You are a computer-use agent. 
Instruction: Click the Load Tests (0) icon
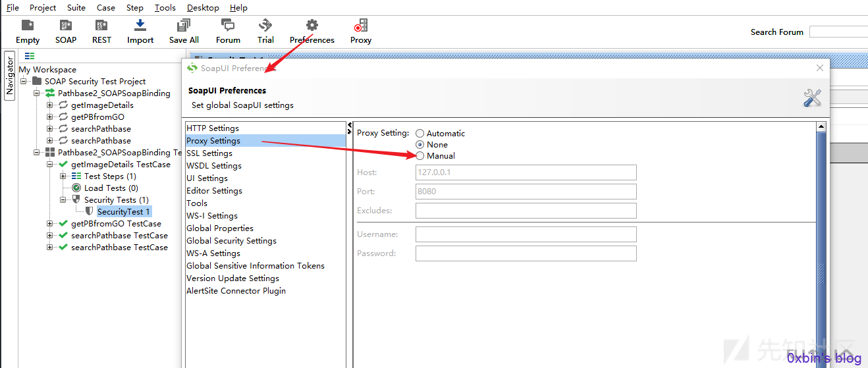tap(76, 188)
